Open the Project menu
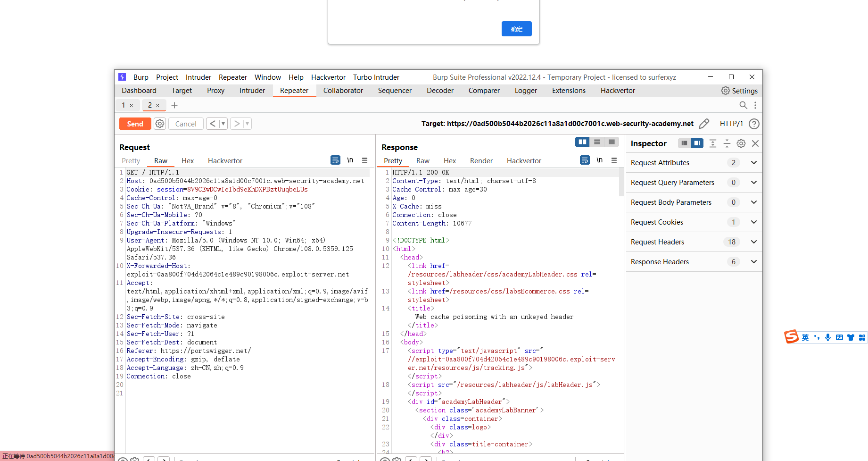Screen dimensions: 868x461 tap(167, 77)
